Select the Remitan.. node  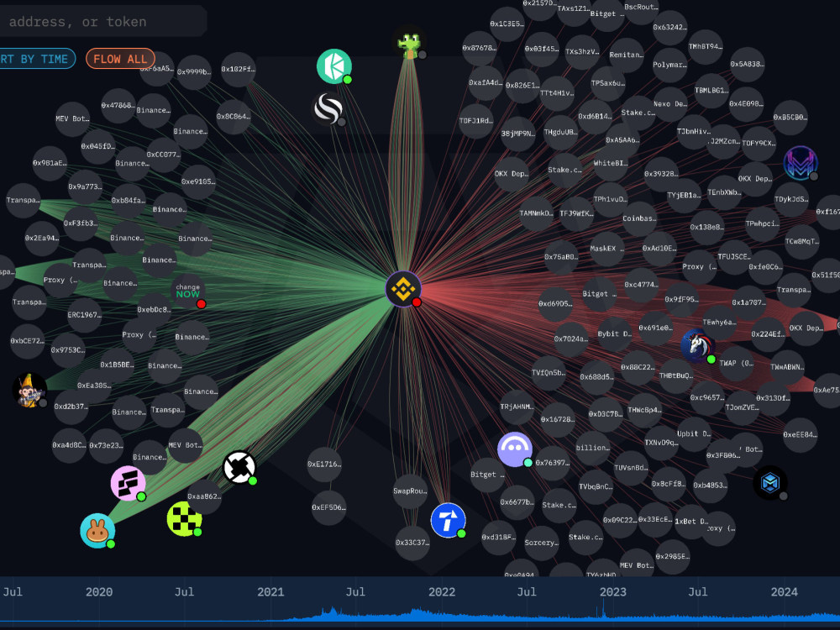[627, 55]
